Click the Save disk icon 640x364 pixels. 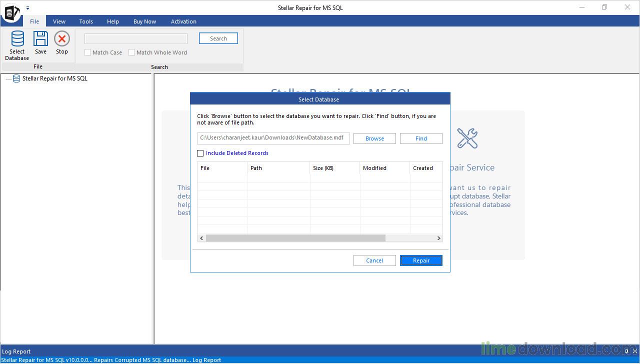click(40, 39)
